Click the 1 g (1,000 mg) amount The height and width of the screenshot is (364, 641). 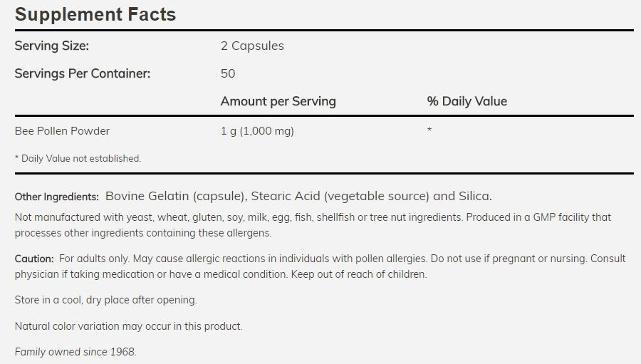point(257,131)
